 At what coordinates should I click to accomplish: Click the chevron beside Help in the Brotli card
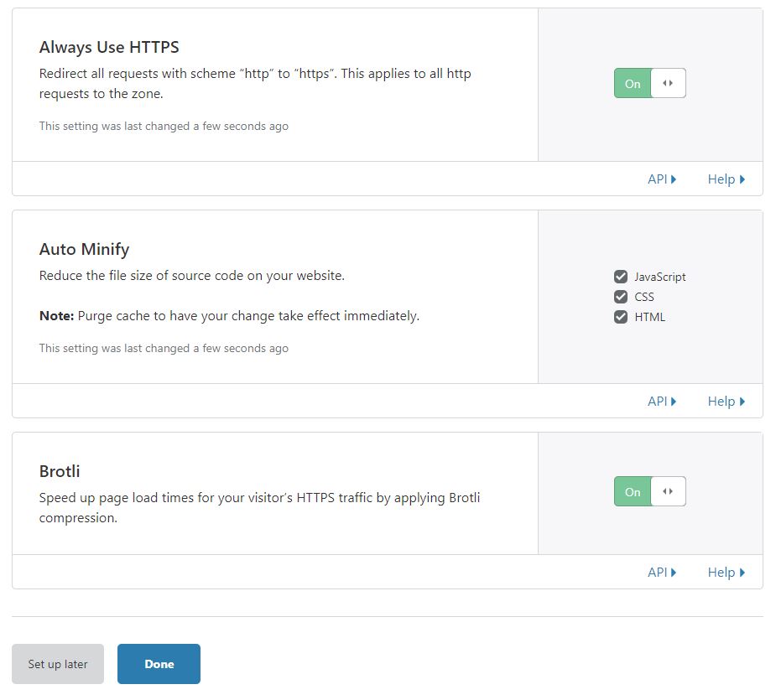[x=742, y=572]
